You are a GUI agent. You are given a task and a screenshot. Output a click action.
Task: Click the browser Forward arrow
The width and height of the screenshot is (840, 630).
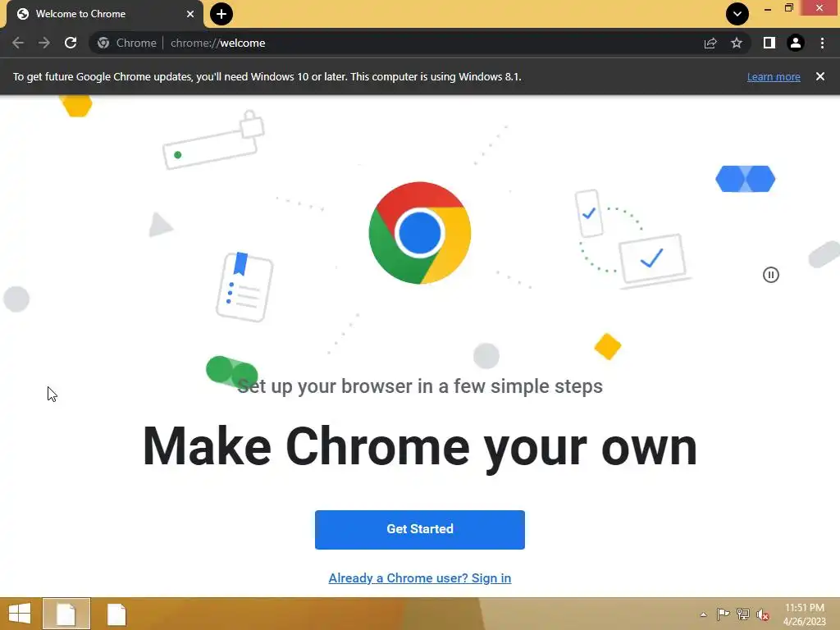(44, 43)
